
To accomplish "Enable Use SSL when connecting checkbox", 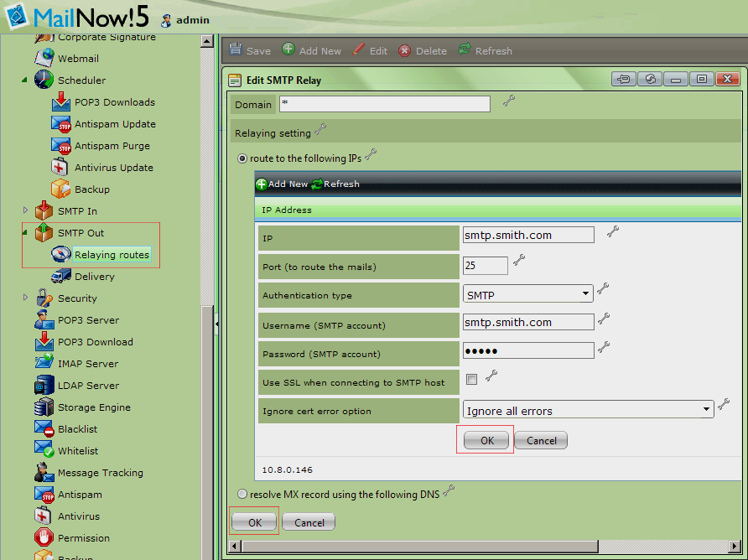I will (x=472, y=379).
